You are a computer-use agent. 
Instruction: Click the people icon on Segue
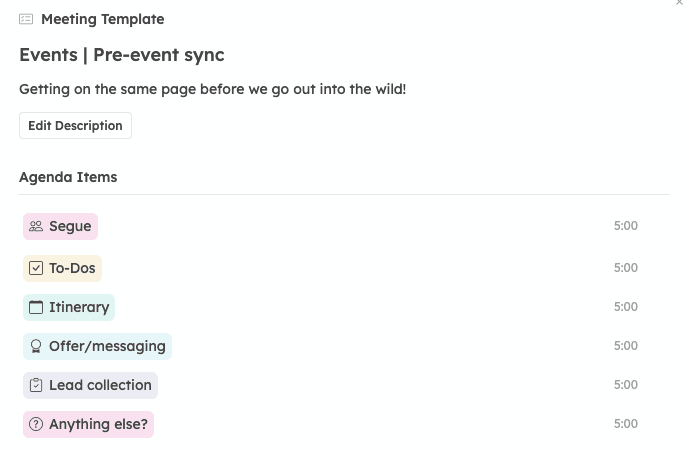[36, 227]
